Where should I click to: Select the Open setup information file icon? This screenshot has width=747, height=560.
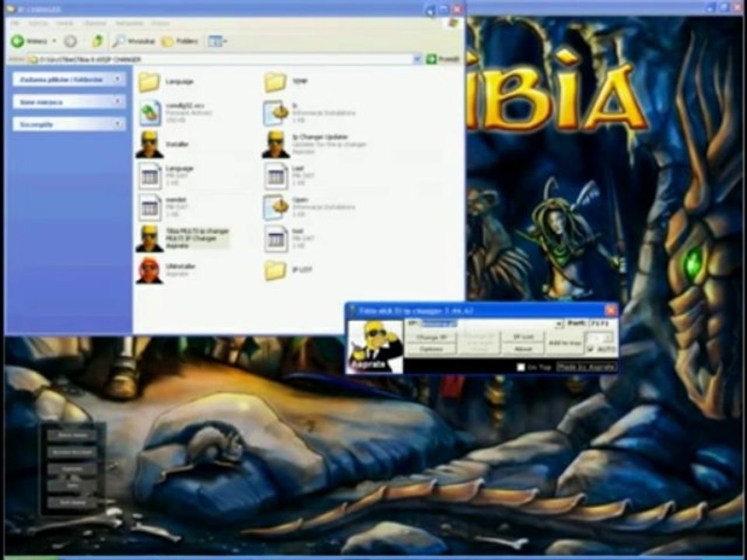[275, 207]
